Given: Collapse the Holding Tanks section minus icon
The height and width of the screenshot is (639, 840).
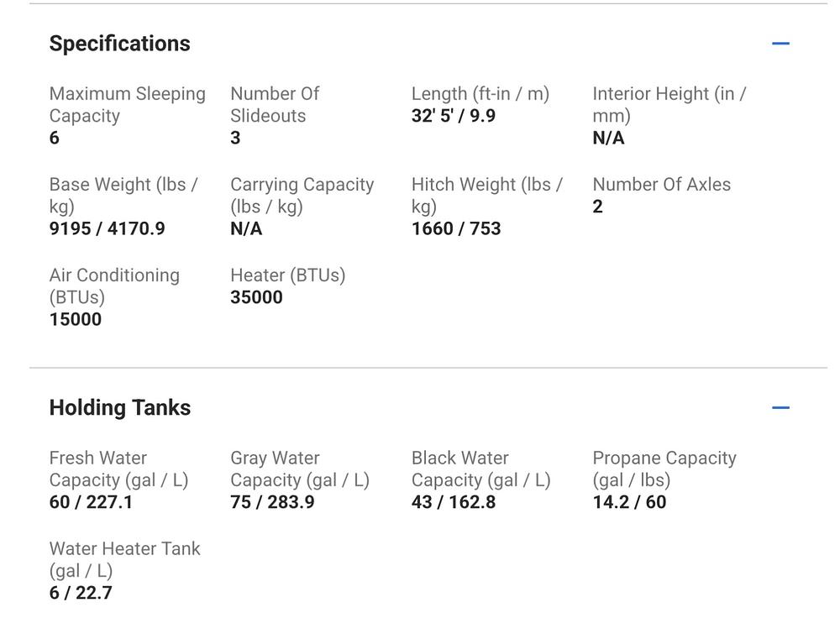Looking at the screenshot, I should tap(780, 408).
